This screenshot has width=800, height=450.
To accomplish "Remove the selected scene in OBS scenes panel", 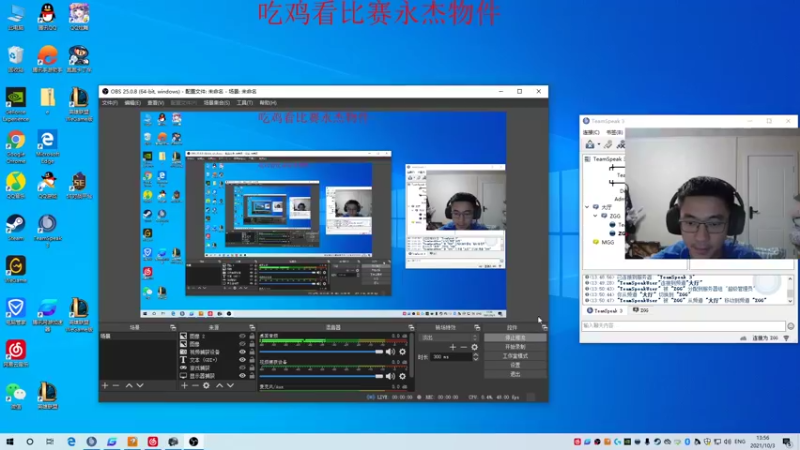I will (116, 386).
